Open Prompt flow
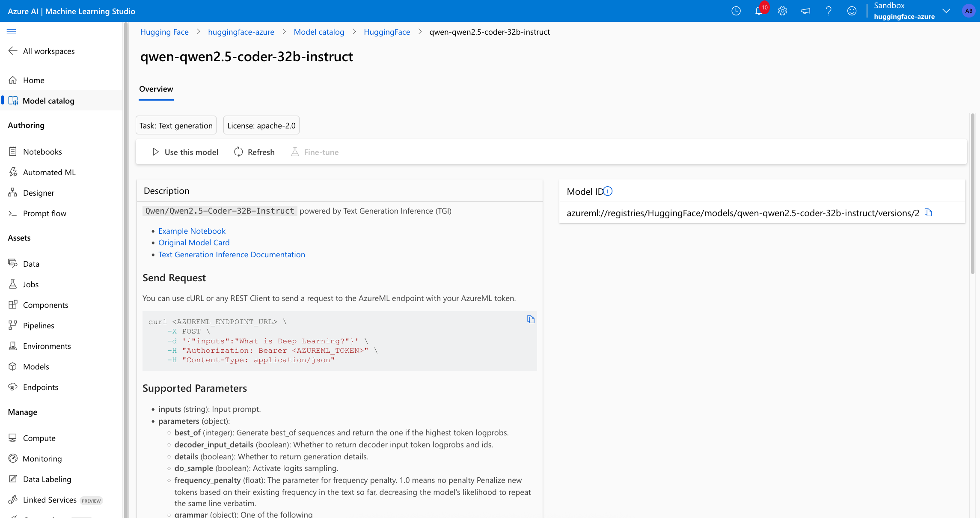980x518 pixels. (x=45, y=213)
